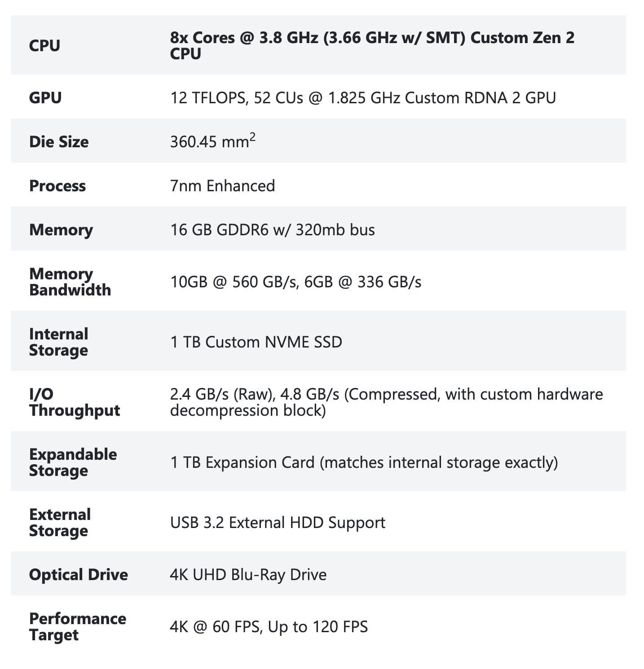Select the 12 TFLOPS Custom RDNA 2 value
This screenshot has width=644, height=669.
(x=363, y=97)
